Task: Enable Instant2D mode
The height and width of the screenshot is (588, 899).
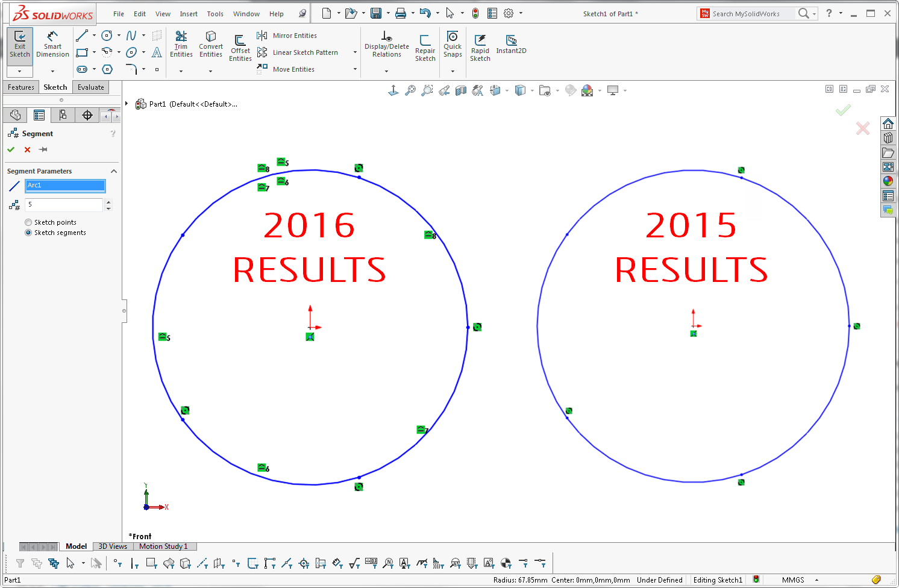Action: [510, 42]
